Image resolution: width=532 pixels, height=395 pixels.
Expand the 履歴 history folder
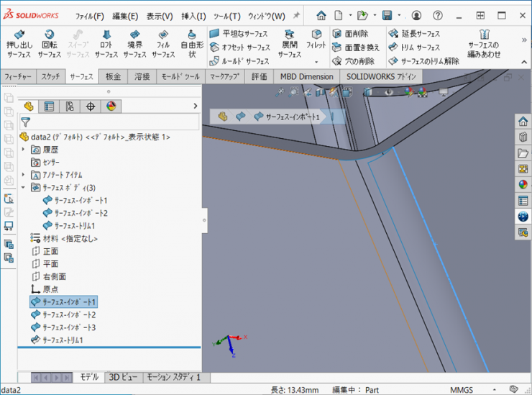pos(24,150)
